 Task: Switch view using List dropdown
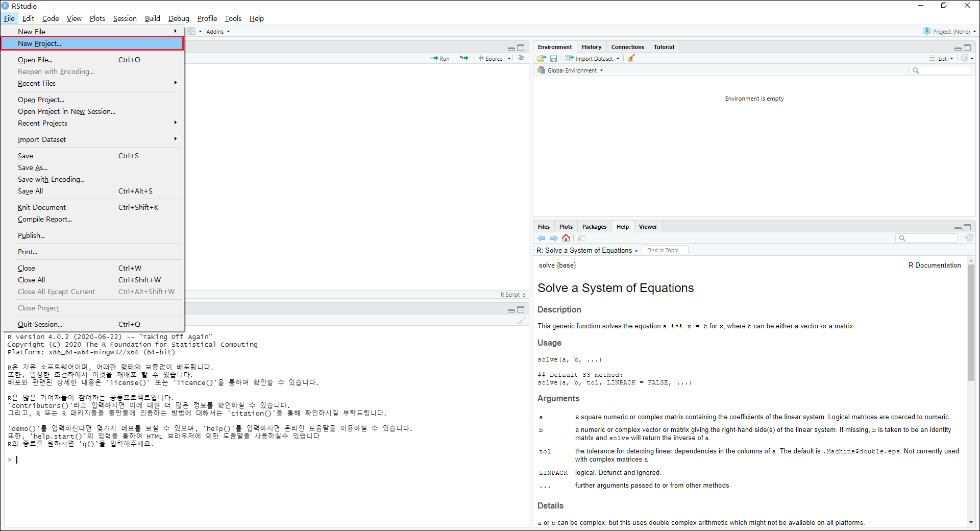coord(941,58)
